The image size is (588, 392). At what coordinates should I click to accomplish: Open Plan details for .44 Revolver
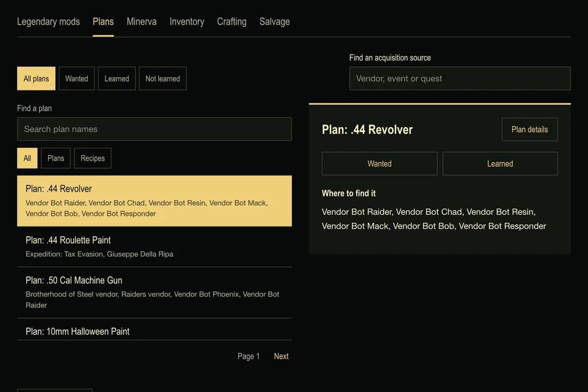coord(530,130)
